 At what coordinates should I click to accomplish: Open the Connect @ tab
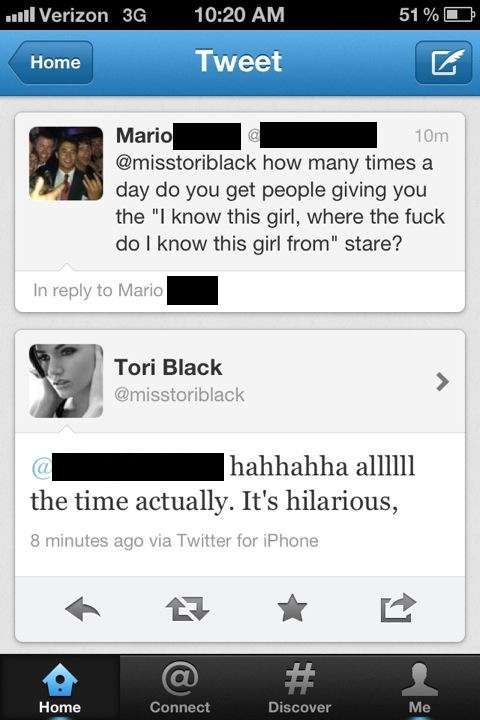click(180, 688)
